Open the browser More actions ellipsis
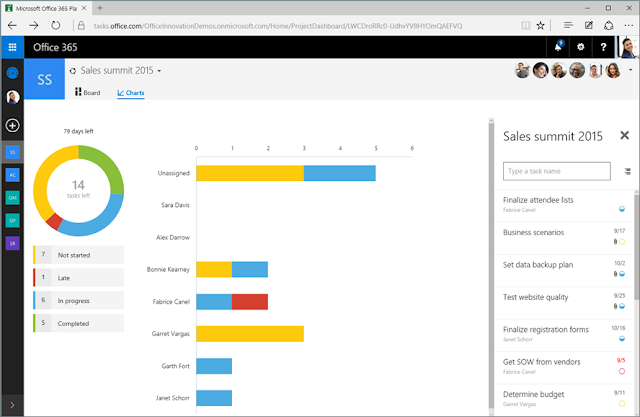The width and height of the screenshot is (640, 417). (x=629, y=26)
